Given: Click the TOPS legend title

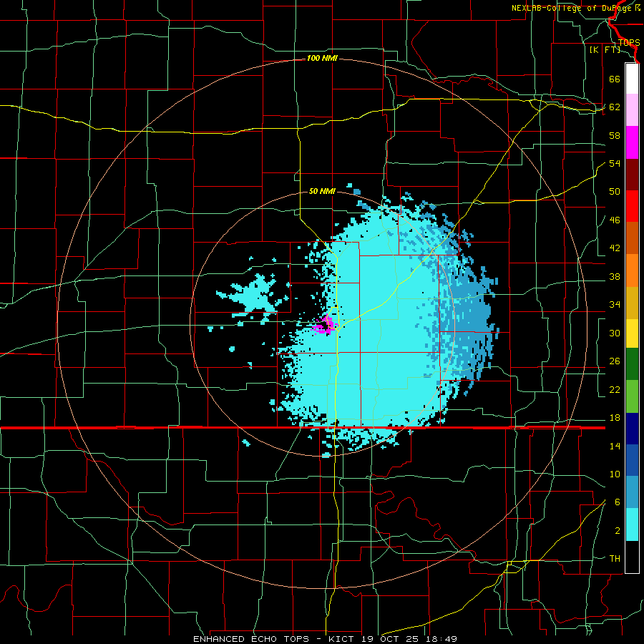Looking at the screenshot, I should point(629,43).
